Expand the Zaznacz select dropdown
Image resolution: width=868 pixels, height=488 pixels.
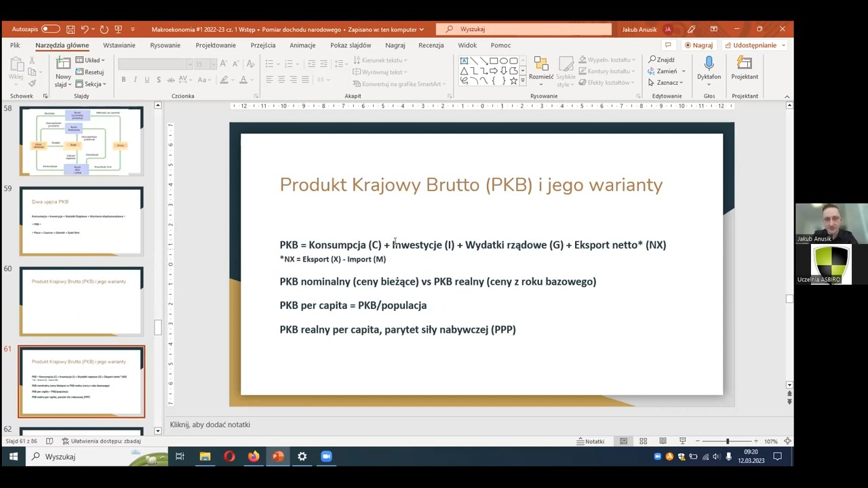click(667, 83)
